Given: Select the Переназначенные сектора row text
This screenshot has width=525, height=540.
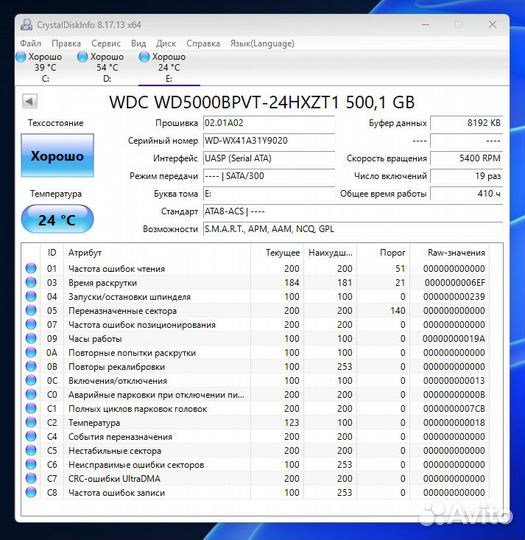Looking at the screenshot, I should click(x=122, y=311).
